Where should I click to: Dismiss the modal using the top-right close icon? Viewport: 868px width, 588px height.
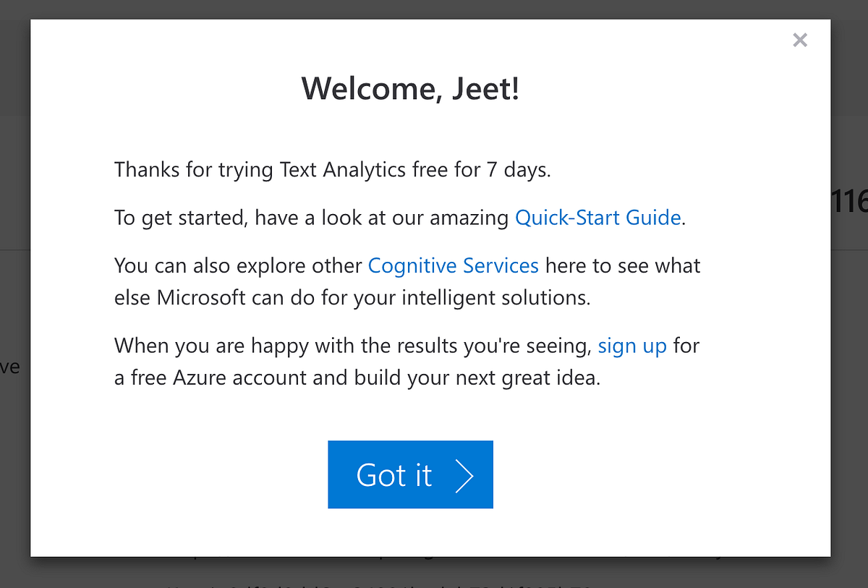pyautogui.click(x=800, y=40)
